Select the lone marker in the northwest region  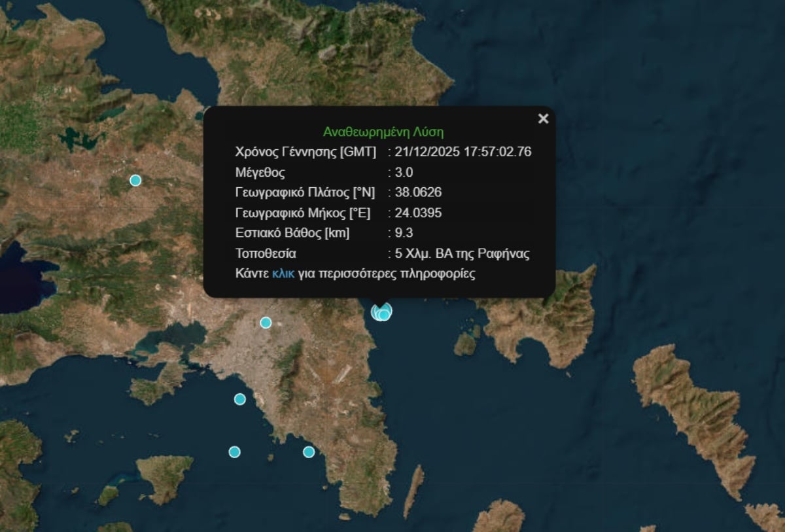[x=135, y=179]
